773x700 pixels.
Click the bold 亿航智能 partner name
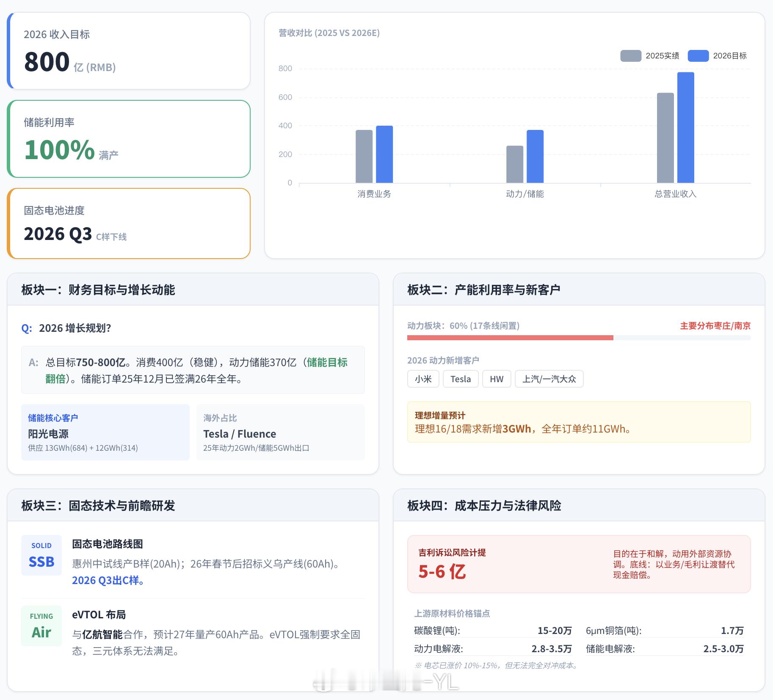pos(102,635)
